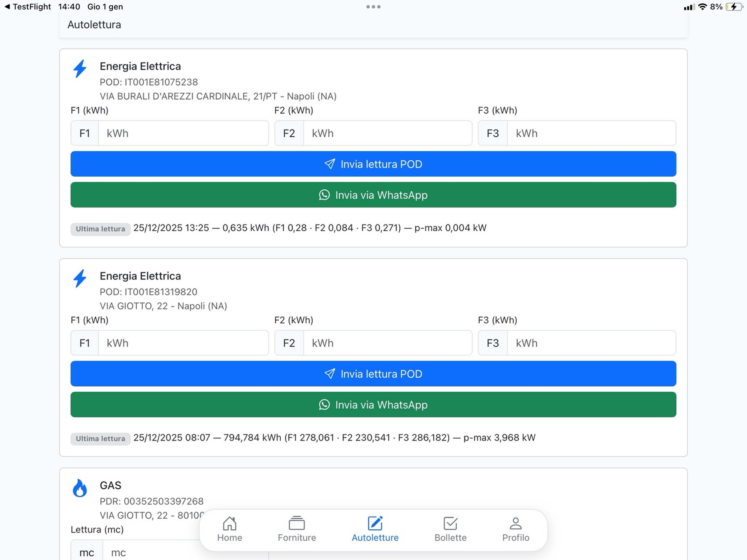Tap the Home tab icon

[x=230, y=524]
